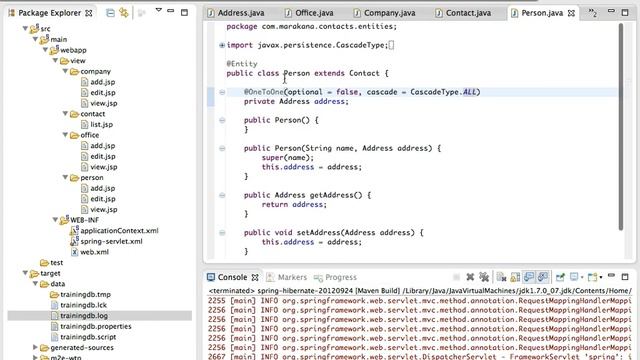640x360 pixels.
Task: Click CascadeType.ALL in the annotation
Action: (443, 92)
